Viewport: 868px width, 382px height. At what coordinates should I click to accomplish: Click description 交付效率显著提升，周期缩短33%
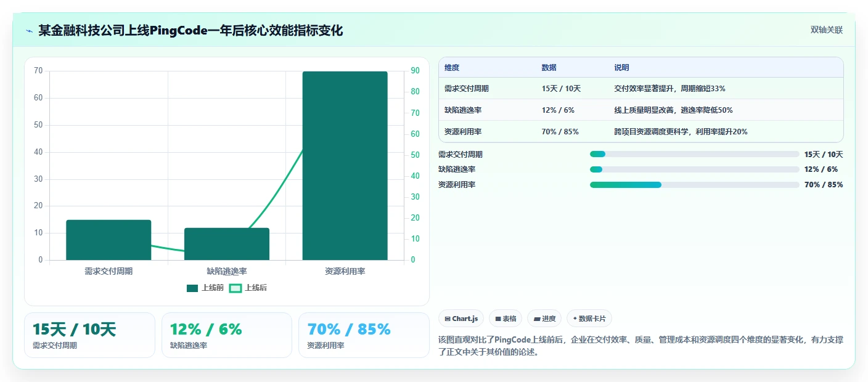tap(669, 89)
